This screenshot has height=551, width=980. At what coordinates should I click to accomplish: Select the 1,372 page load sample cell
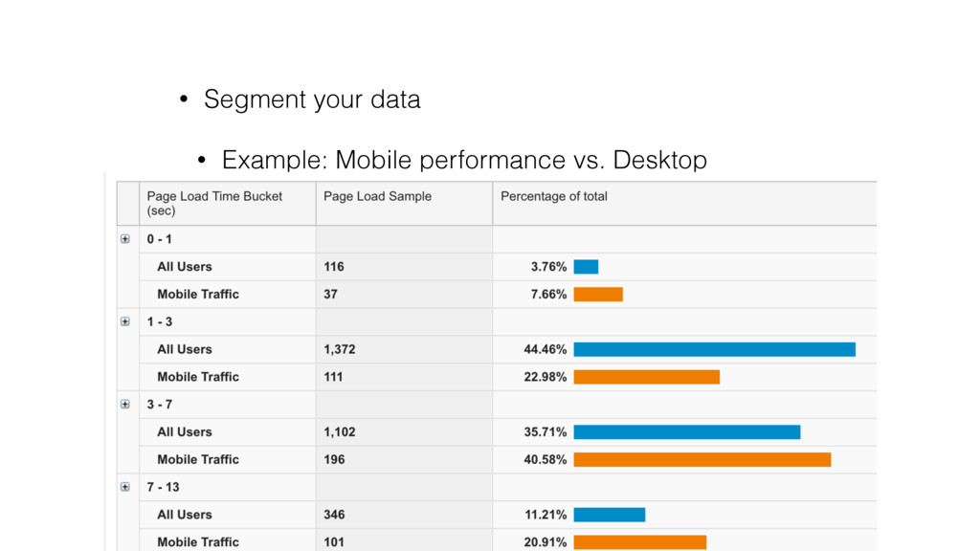405,349
